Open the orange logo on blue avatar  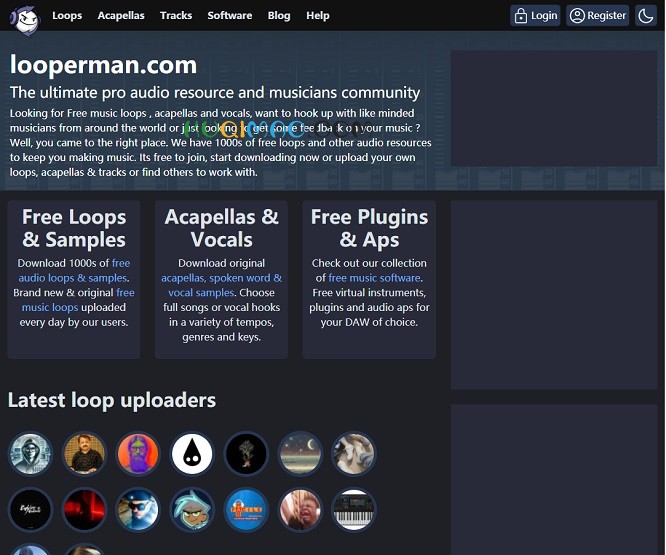(246, 509)
